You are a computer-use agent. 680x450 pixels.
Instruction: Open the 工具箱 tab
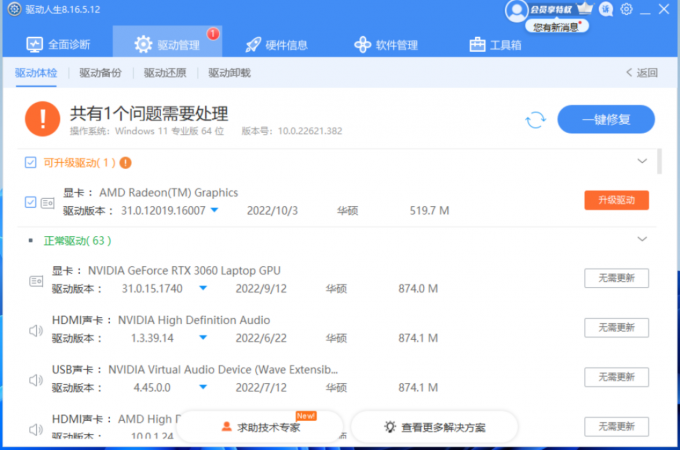pyautogui.click(x=495, y=45)
